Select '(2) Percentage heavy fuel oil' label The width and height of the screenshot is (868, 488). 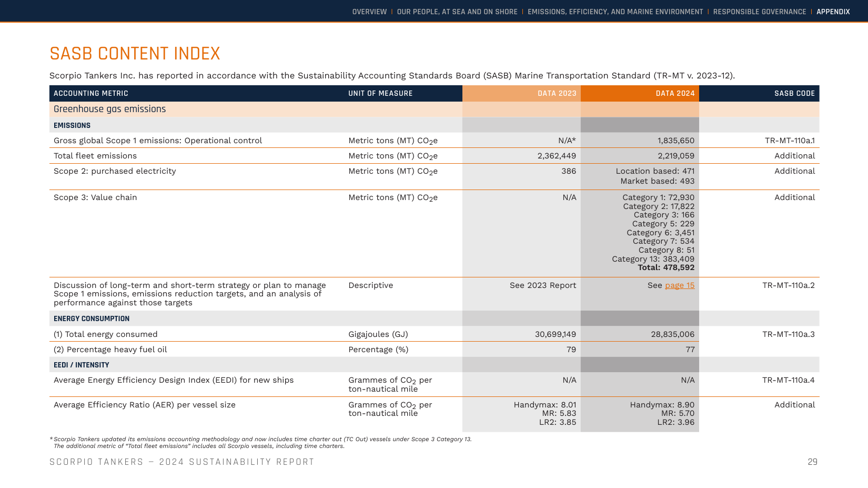(110, 350)
